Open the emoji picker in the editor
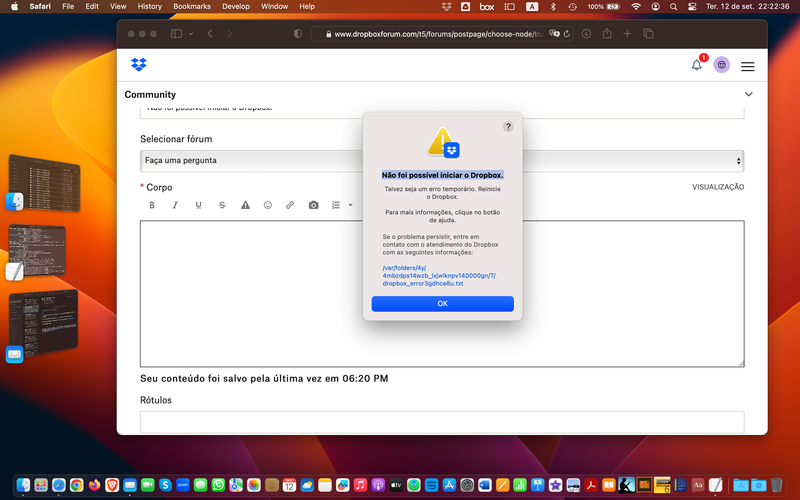Screen dimensions: 800x500 pyautogui.click(x=268, y=205)
